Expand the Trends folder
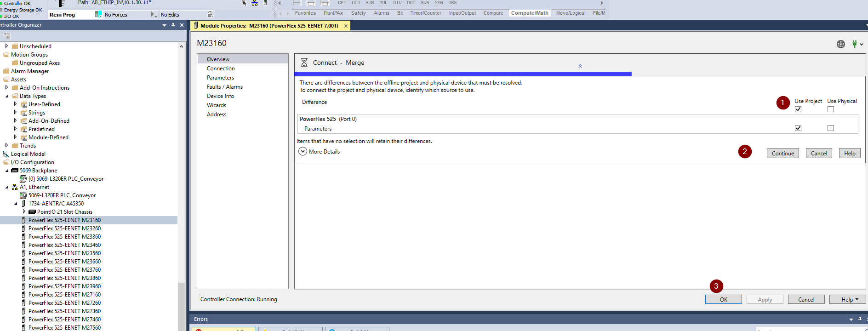 pyautogui.click(x=6, y=146)
